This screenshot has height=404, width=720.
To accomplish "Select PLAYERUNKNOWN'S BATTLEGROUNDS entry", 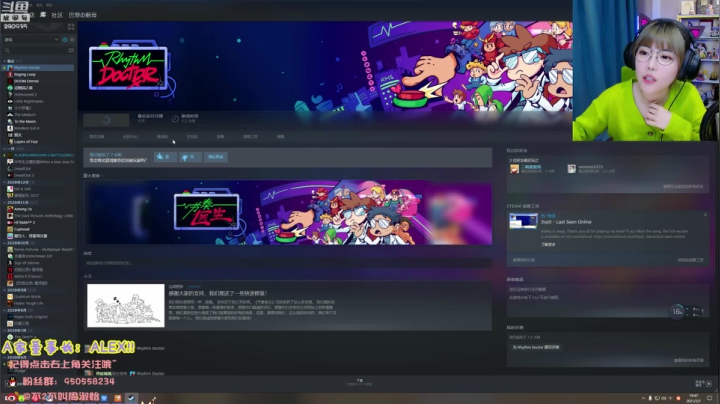I will (x=44, y=155).
